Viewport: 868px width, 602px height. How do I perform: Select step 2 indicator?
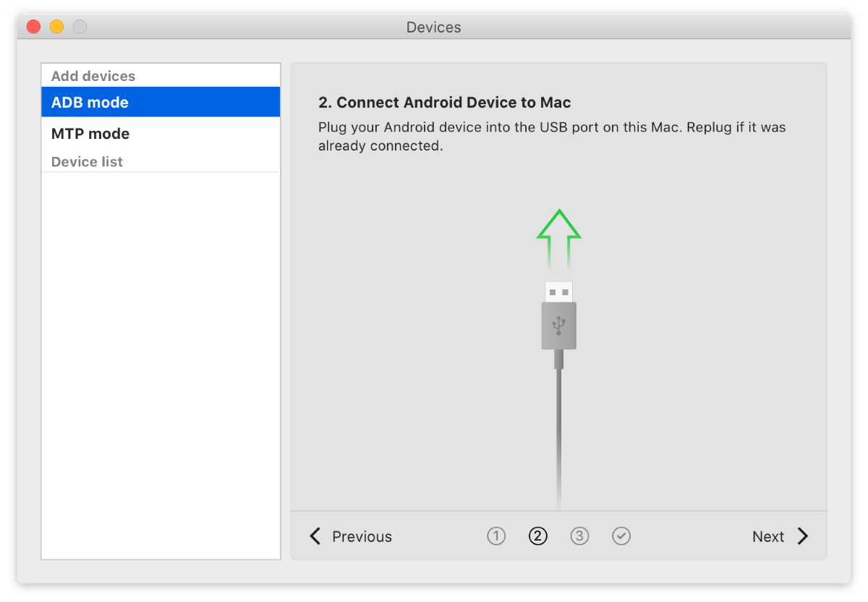[x=538, y=536]
